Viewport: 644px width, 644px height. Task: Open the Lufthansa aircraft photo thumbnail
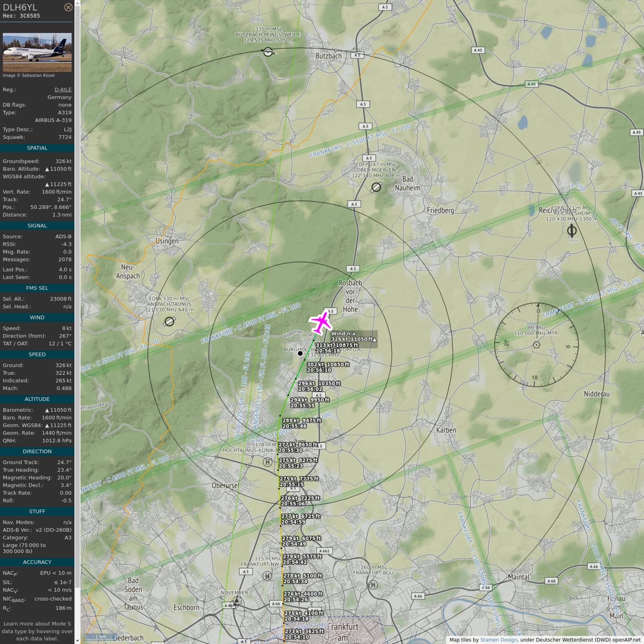click(x=37, y=52)
